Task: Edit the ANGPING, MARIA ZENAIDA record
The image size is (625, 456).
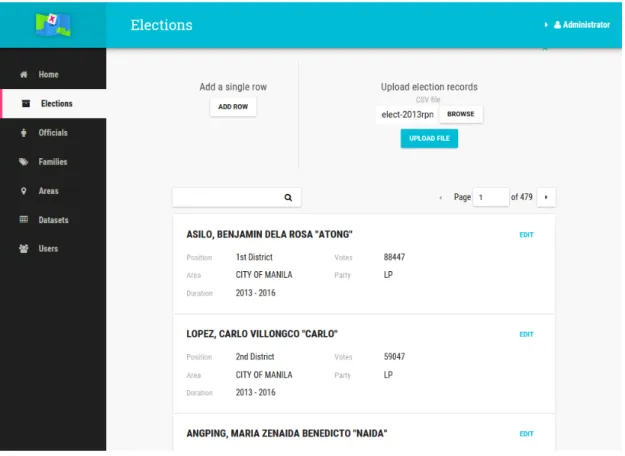Action: click(x=526, y=434)
